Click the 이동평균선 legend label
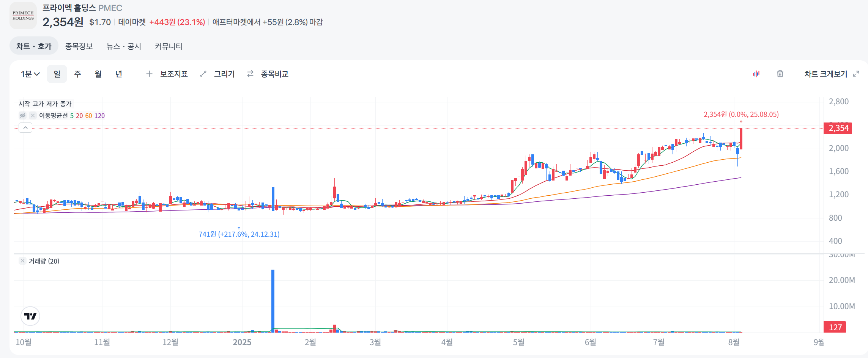 (x=54, y=116)
